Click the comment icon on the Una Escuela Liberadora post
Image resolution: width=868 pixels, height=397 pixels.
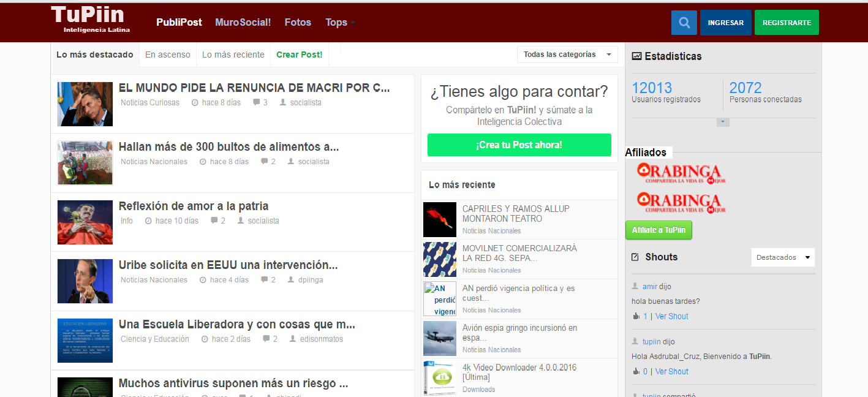[266, 339]
